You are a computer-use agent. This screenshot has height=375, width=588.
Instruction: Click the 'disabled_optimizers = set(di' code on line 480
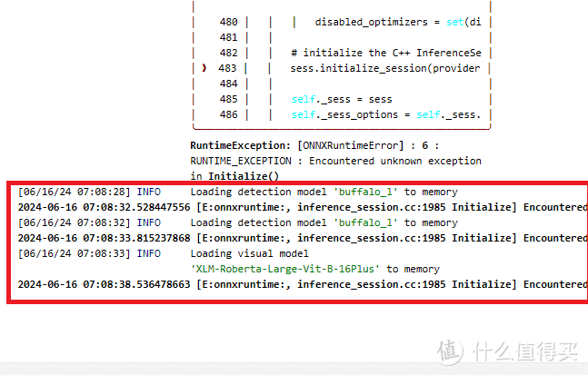pyautogui.click(x=398, y=22)
